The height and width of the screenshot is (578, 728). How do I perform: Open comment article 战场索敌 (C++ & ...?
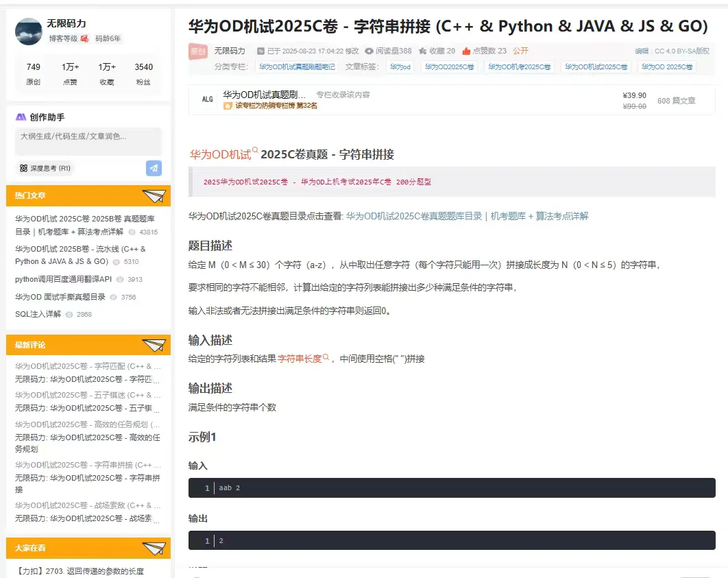coord(88,505)
